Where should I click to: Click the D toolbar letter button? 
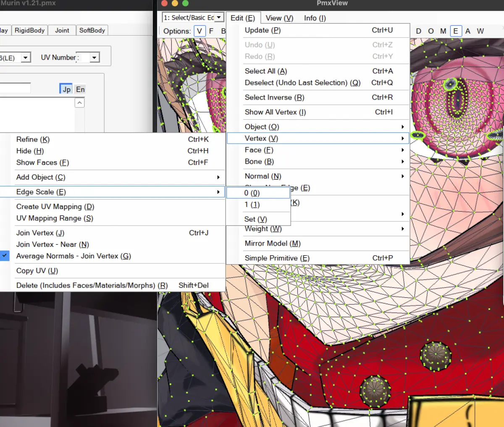click(419, 31)
